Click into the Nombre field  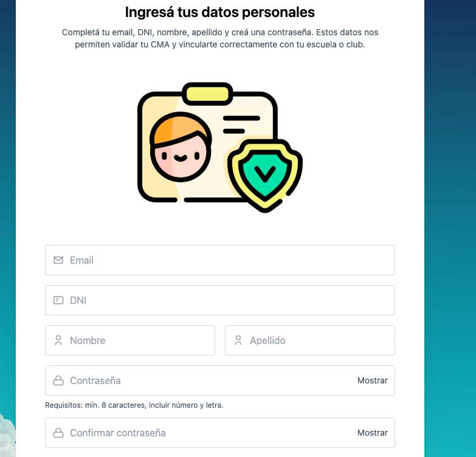(140, 340)
